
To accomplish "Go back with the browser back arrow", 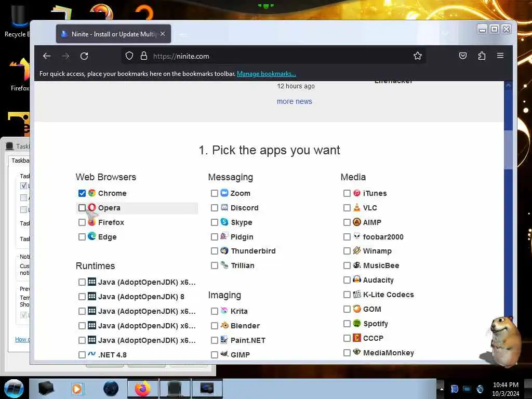I will click(47, 56).
